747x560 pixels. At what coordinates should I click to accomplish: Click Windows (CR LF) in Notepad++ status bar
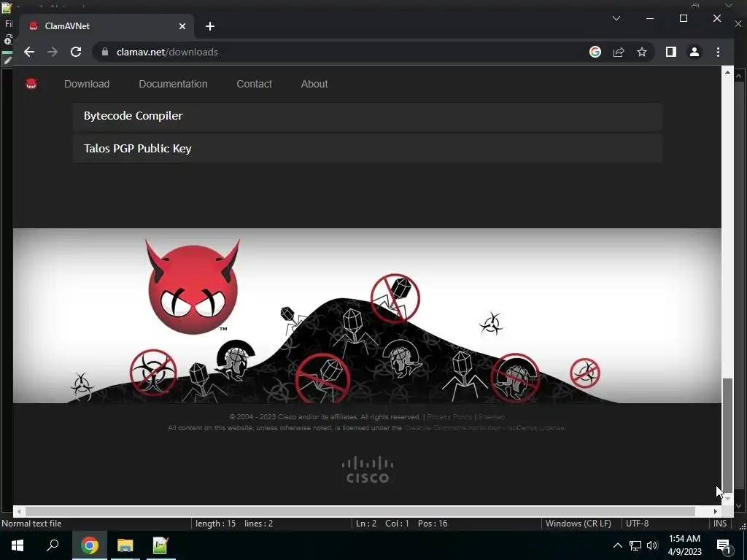[578, 524]
